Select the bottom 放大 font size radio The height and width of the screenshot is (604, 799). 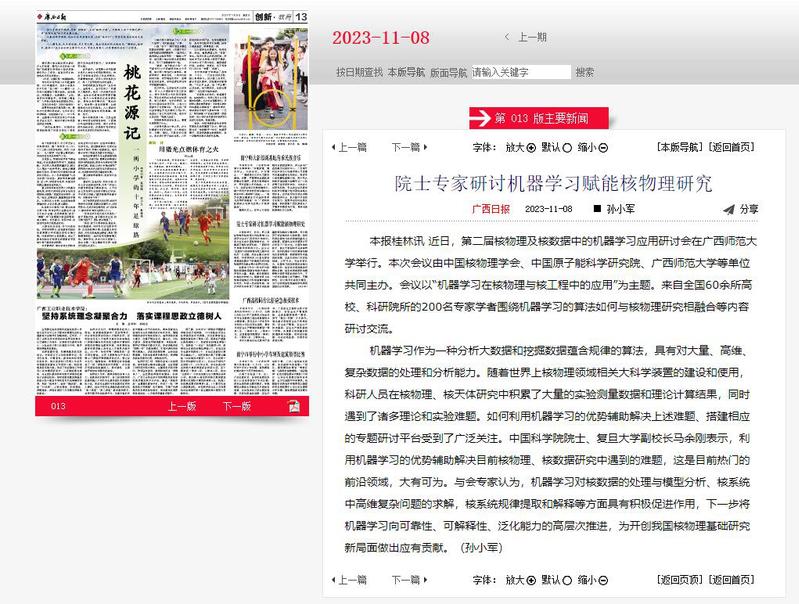(x=530, y=579)
